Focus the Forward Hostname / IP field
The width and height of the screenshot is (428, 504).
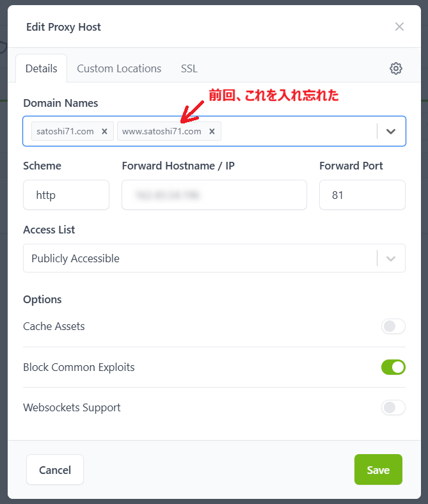214,195
